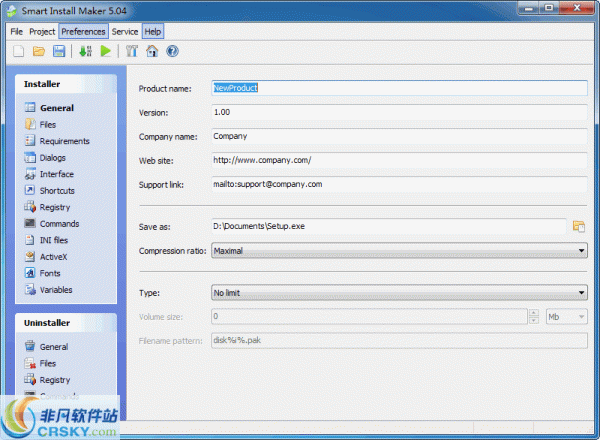The height and width of the screenshot is (440, 600).
Task: Click the Web site URL field
Action: 399,160
